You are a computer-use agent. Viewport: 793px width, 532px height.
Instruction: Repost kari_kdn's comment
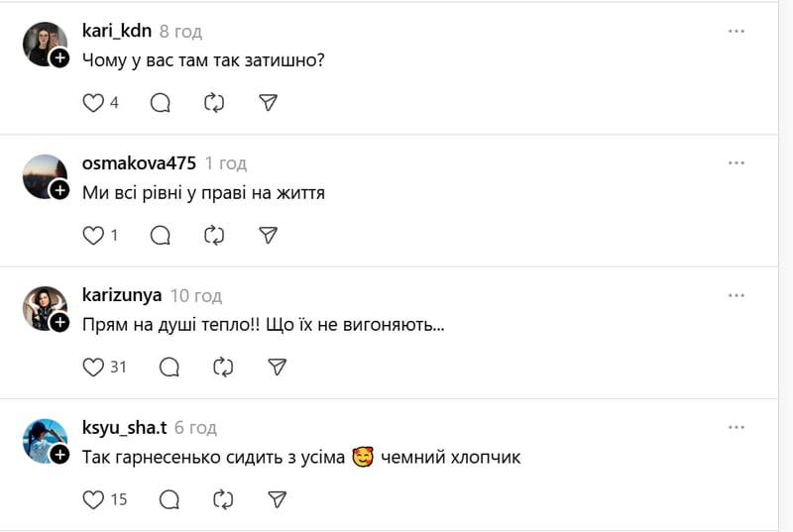tap(214, 102)
